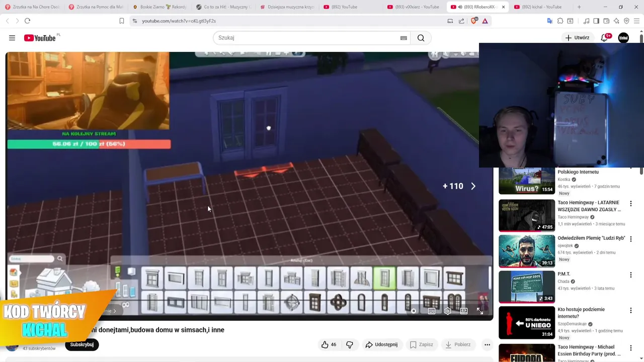
Task: Switch to Dzisiejsza muzyczna tab
Action: [x=287, y=7]
